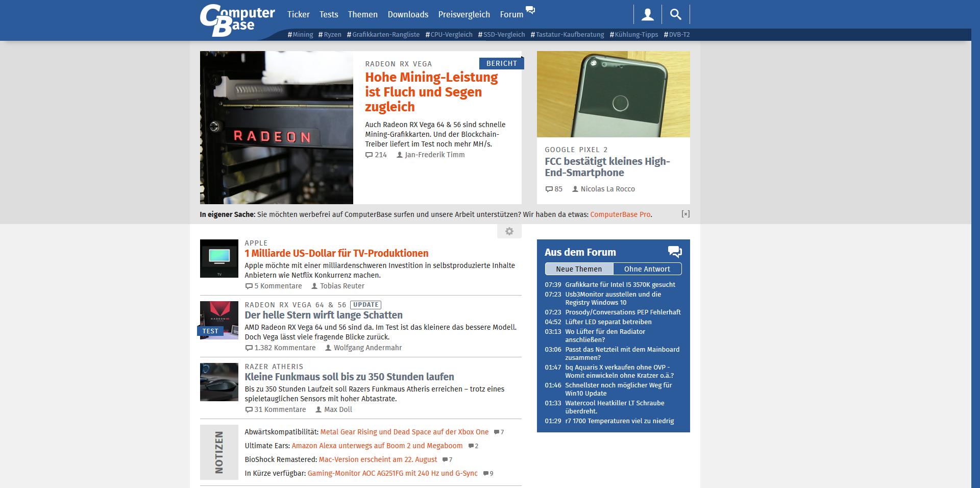Open forum thread Grafikkarte für Intel I5 3570K gesucht
This screenshot has height=488, width=980.
pyautogui.click(x=620, y=285)
